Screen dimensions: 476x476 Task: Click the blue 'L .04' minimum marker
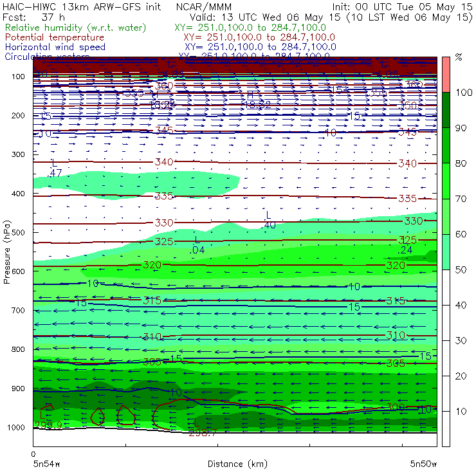(x=197, y=244)
